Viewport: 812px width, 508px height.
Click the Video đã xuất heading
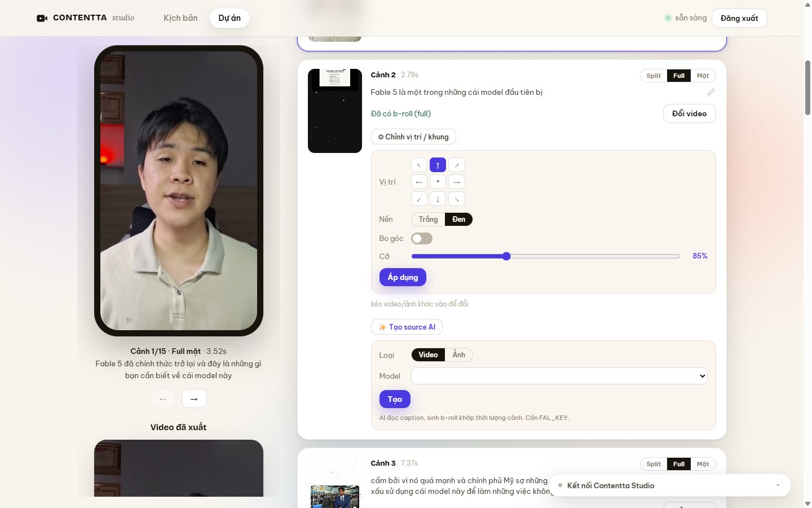point(178,427)
